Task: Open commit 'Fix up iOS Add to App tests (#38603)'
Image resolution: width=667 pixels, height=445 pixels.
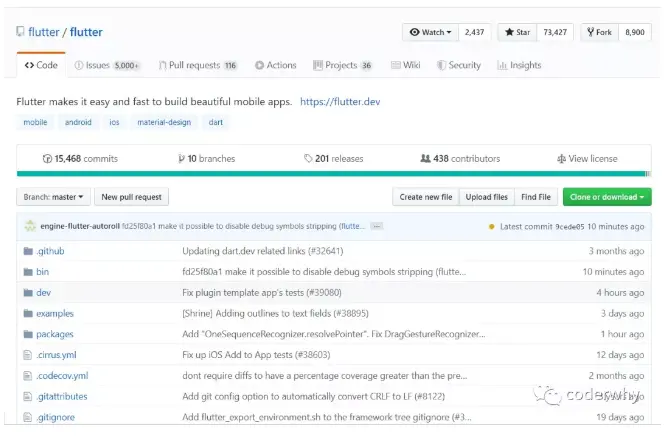Action: tap(256, 355)
